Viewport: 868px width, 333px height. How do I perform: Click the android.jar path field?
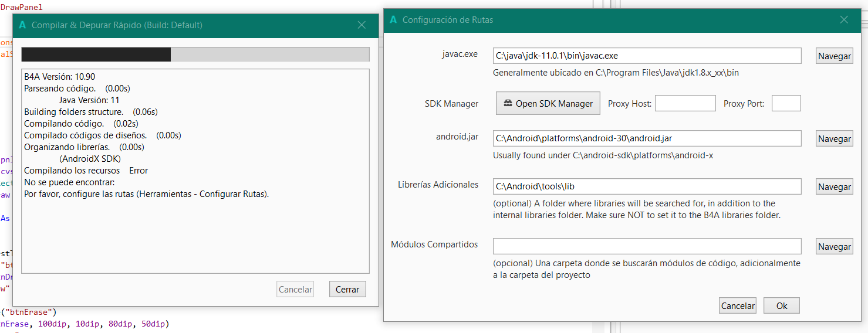point(647,139)
